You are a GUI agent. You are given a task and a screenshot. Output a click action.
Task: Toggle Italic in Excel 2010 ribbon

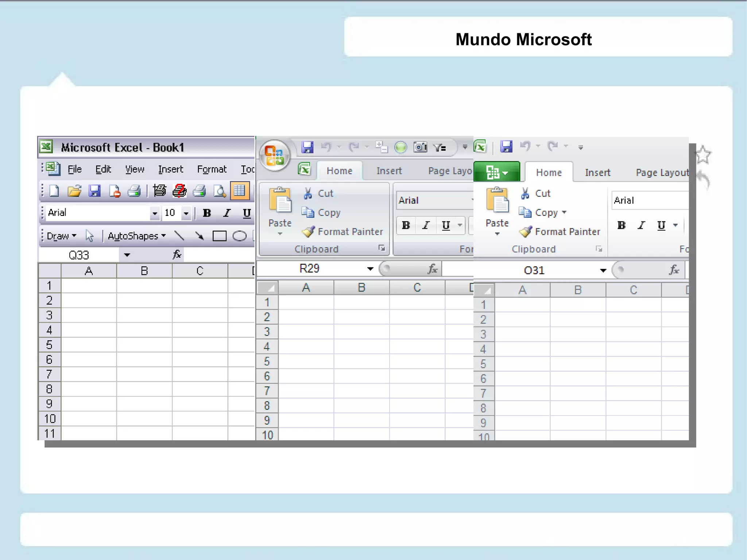(x=641, y=225)
